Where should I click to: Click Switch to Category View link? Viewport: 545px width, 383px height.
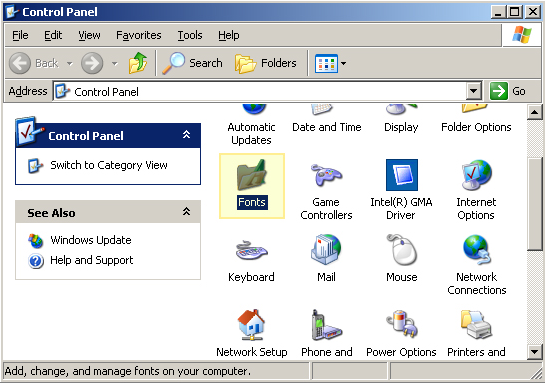109,165
